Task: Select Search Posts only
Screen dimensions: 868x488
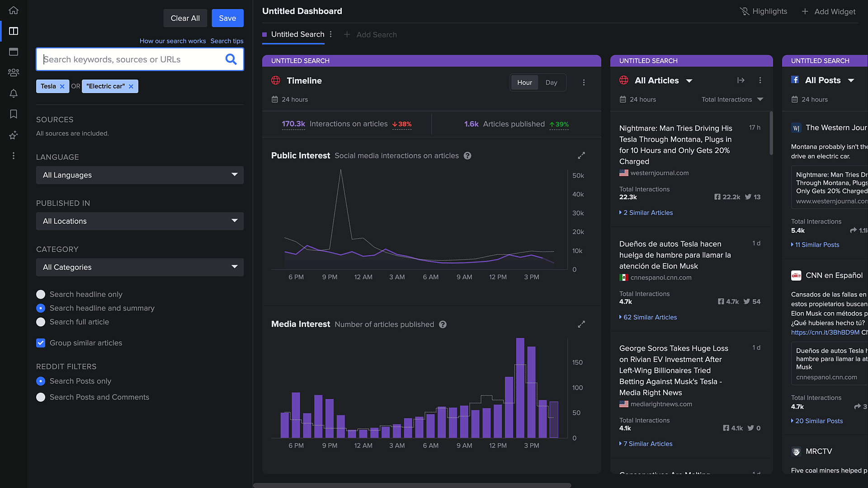Action: (x=41, y=381)
